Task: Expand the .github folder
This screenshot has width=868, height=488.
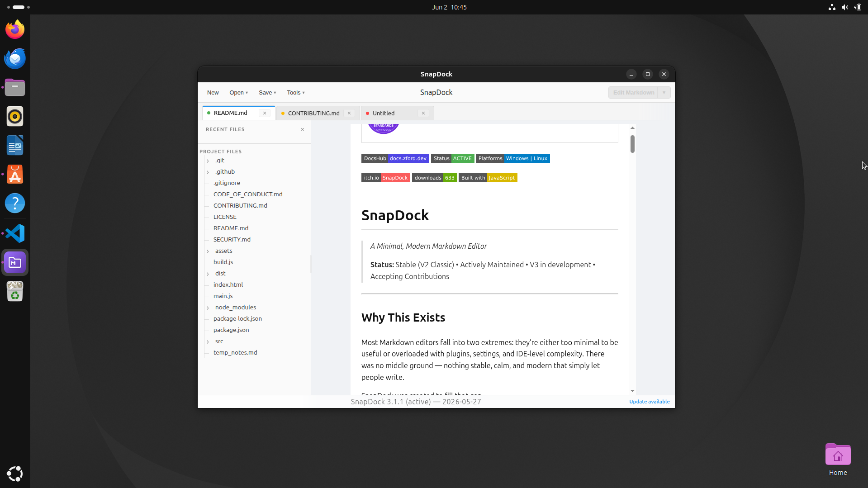Action: coord(208,172)
